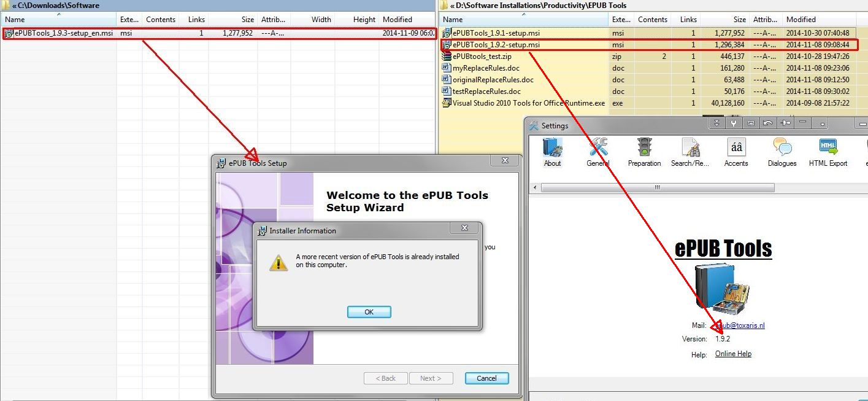
Task: Sort right pane by Contents column
Action: click(652, 20)
